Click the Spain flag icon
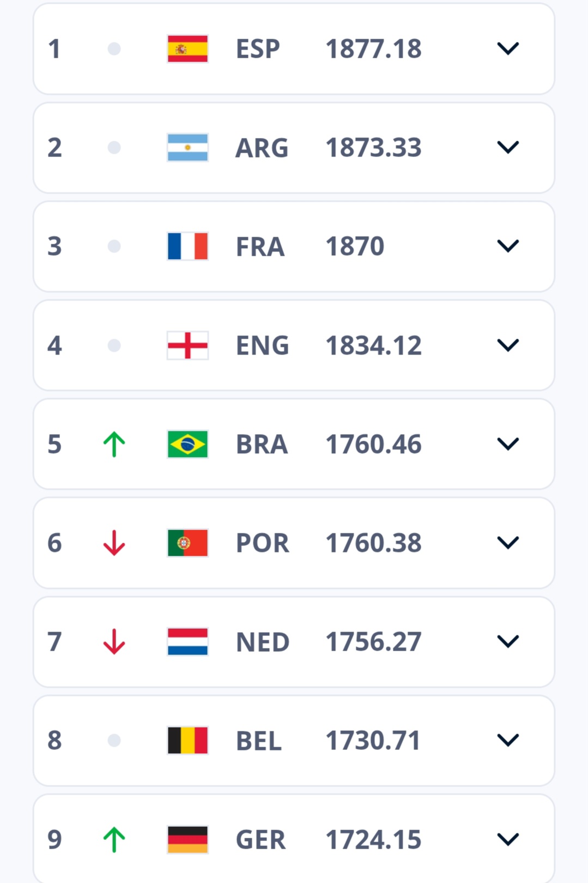 [187, 49]
